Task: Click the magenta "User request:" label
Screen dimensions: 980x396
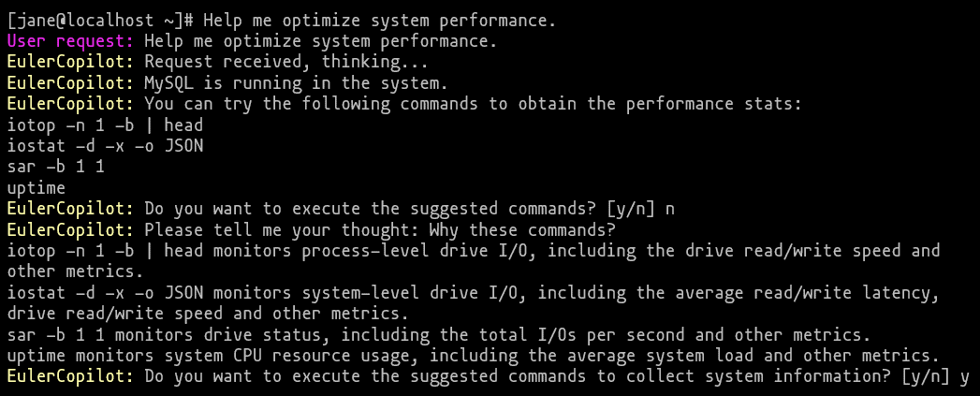Action: pos(71,40)
